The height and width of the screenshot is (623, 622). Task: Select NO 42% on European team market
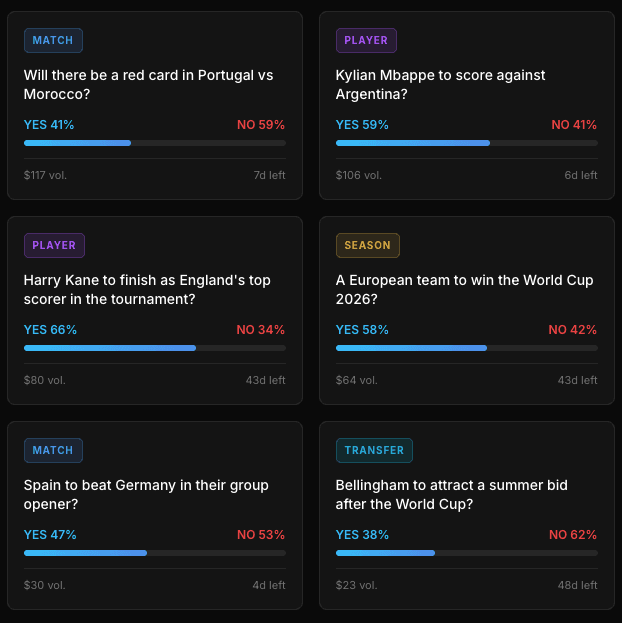pyautogui.click(x=572, y=330)
